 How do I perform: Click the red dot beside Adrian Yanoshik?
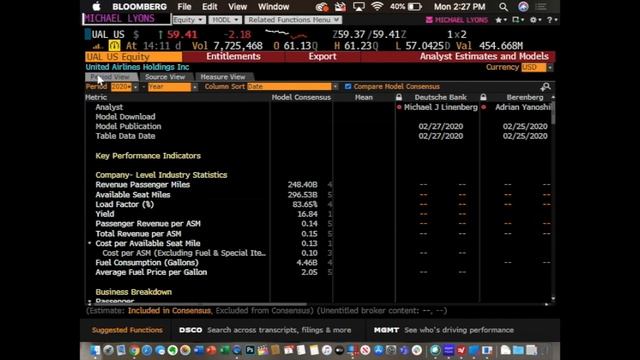[484, 107]
